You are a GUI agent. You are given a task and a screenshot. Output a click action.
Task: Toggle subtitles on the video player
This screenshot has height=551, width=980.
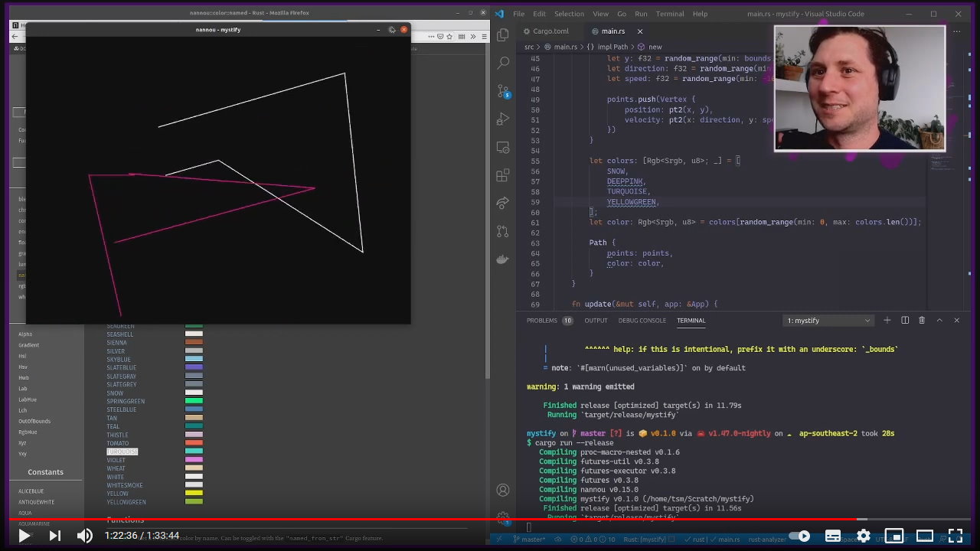pos(833,536)
